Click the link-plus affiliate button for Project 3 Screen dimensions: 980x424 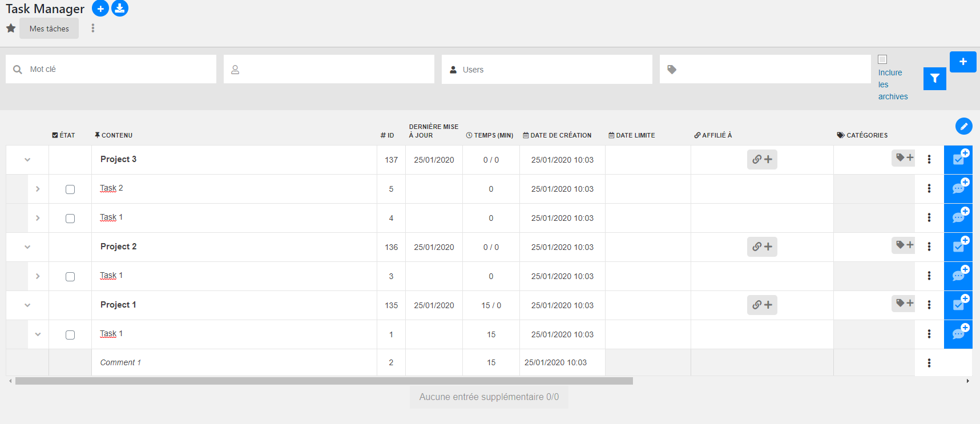[x=762, y=160]
